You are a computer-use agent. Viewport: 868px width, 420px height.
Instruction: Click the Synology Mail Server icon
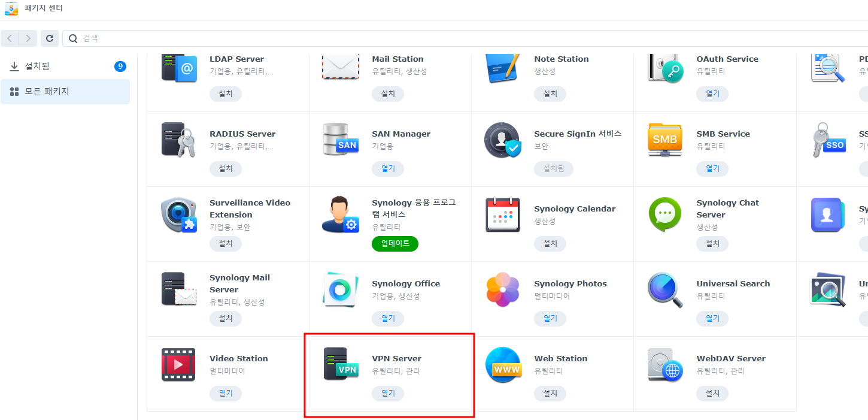click(x=178, y=290)
